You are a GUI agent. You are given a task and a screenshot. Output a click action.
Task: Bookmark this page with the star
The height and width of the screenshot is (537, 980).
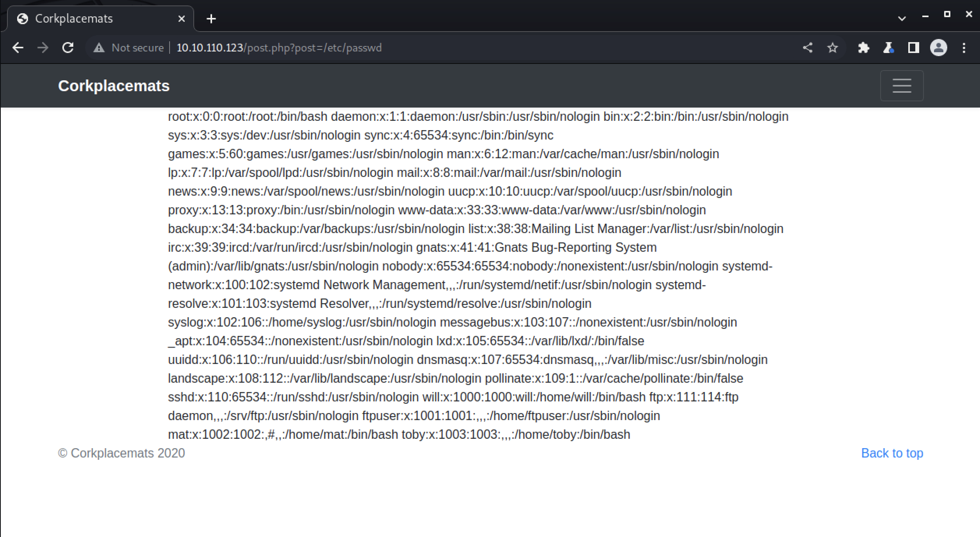pos(833,48)
